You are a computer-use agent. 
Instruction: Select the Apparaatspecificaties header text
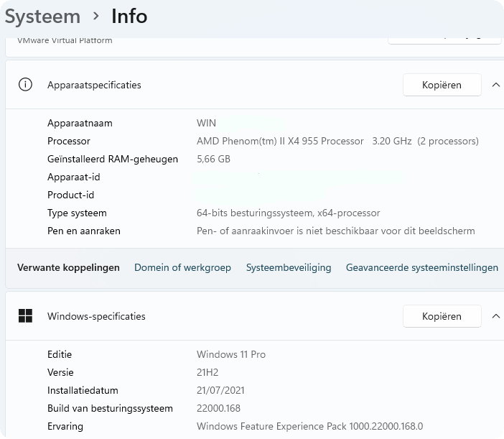94,85
